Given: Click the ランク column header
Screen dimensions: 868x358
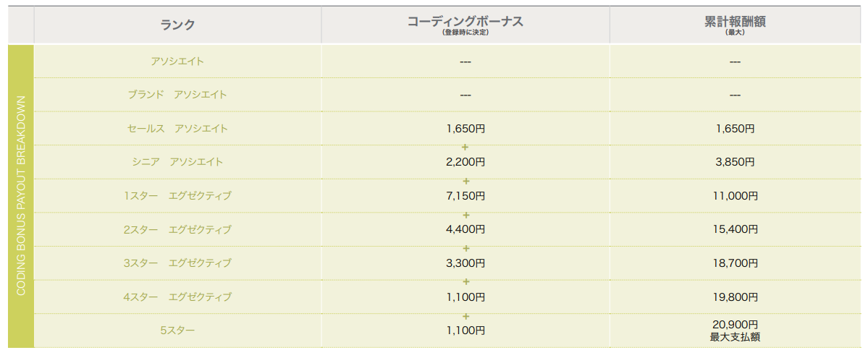Looking at the screenshot, I should pos(177,25).
